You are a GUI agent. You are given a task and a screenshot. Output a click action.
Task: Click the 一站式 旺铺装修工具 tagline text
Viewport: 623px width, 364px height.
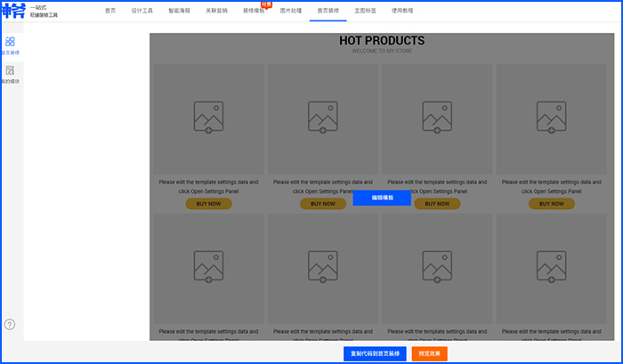point(44,12)
